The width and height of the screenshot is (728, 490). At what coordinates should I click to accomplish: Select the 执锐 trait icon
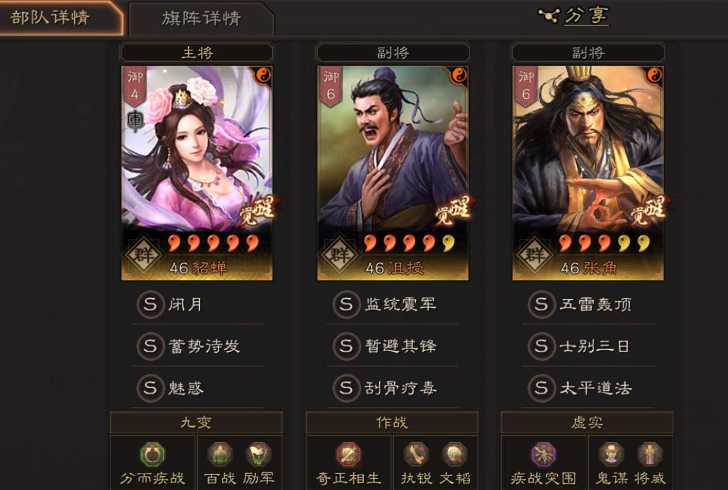[416, 454]
